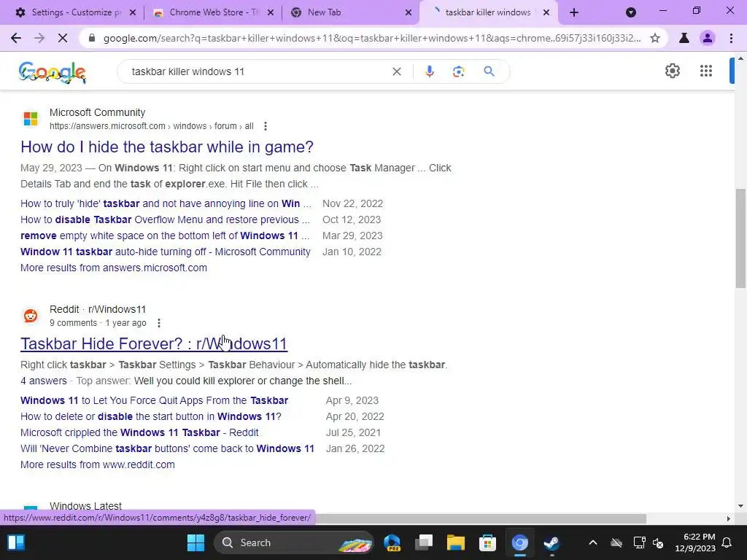Open 'How do I hide the taskbar while in game?'

167,147
